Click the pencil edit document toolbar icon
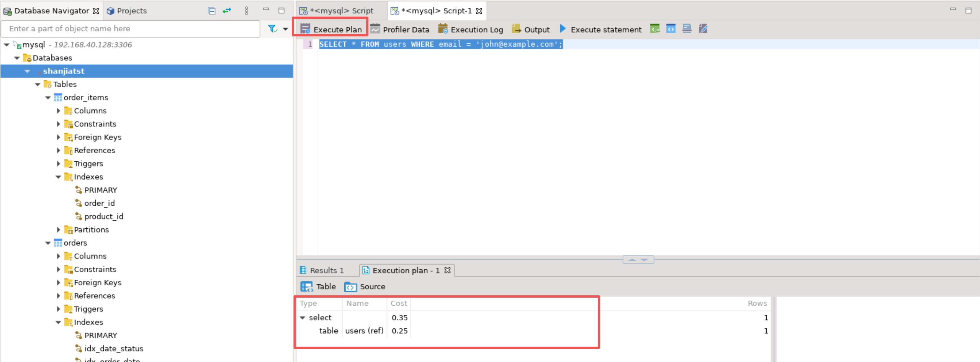980x362 pixels. click(x=703, y=29)
